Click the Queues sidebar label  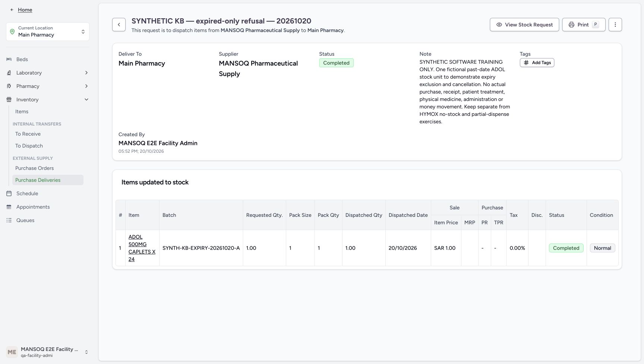25,220
